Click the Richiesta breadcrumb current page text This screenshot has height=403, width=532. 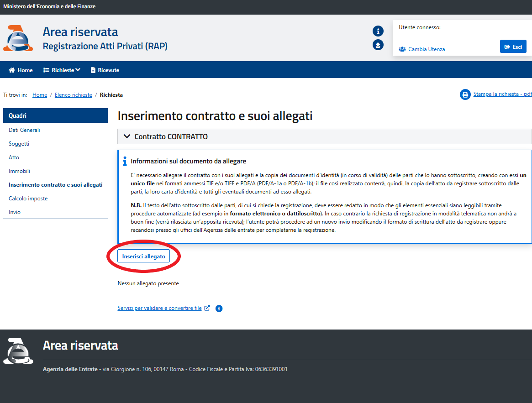pos(111,95)
